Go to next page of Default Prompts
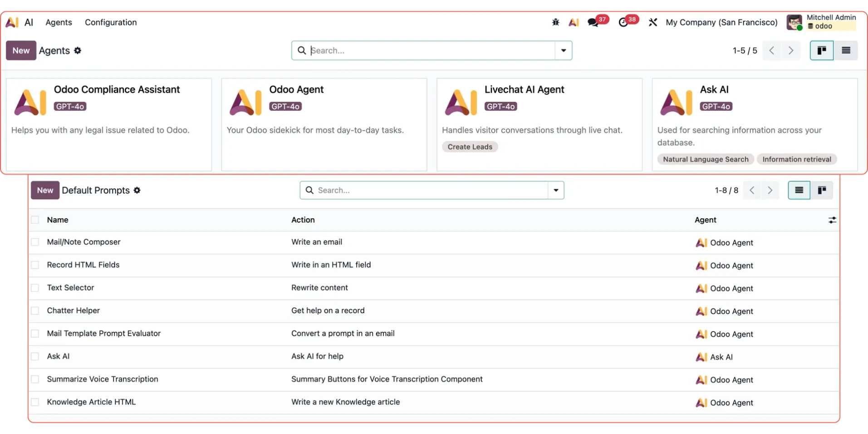This screenshot has width=868, height=434. [x=770, y=190]
